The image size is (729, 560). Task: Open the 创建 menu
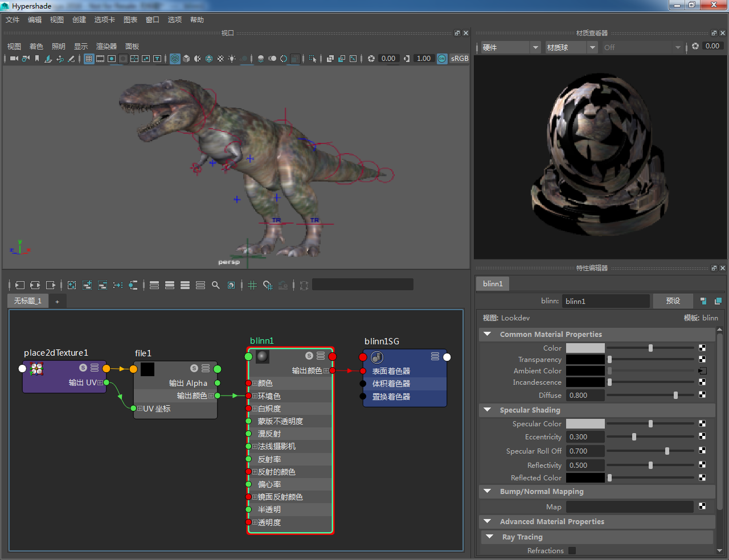(79, 20)
